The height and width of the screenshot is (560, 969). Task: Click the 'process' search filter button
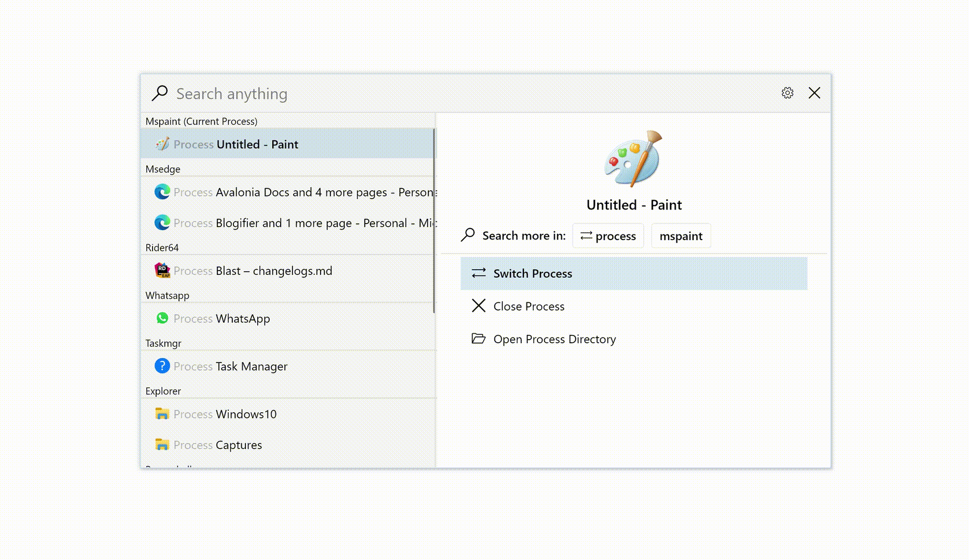tap(608, 236)
